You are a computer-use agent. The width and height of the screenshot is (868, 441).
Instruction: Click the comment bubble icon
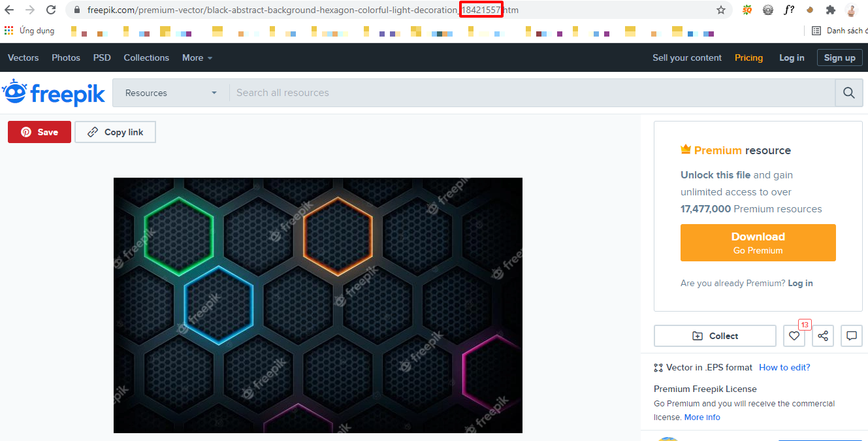click(851, 335)
